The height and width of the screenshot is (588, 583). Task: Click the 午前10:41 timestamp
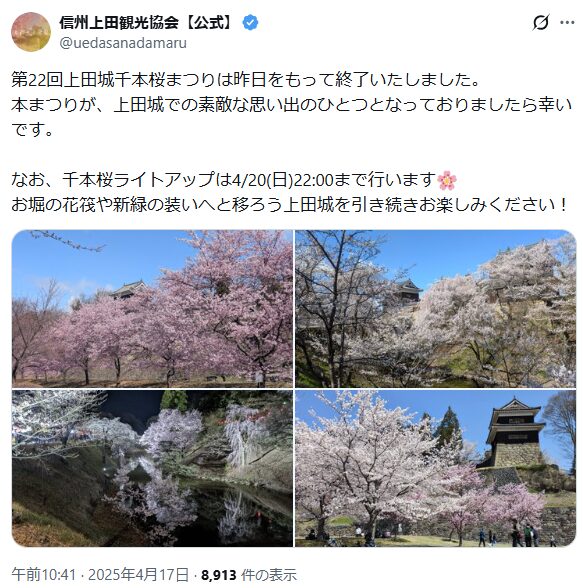(x=43, y=574)
